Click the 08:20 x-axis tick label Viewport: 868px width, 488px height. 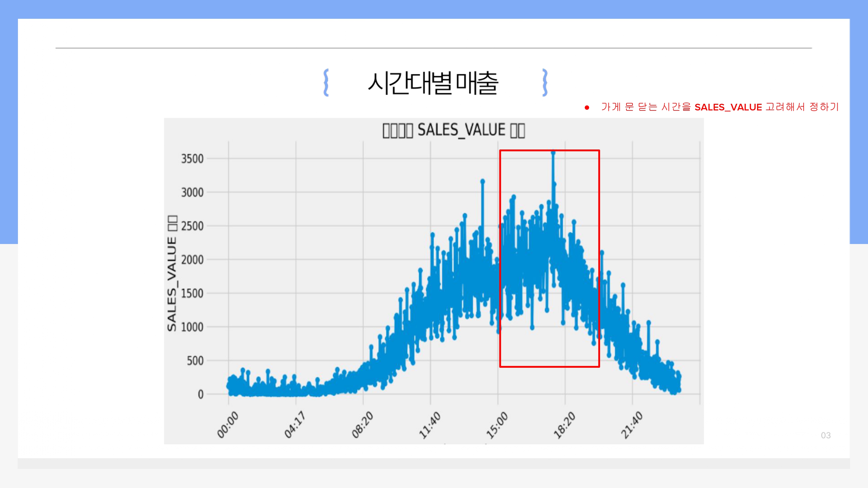click(x=362, y=425)
